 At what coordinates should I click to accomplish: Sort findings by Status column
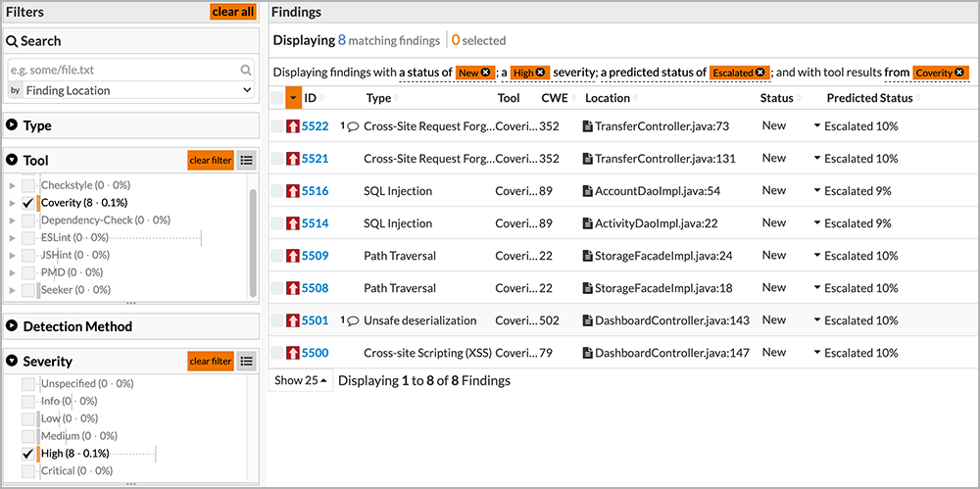click(x=781, y=98)
